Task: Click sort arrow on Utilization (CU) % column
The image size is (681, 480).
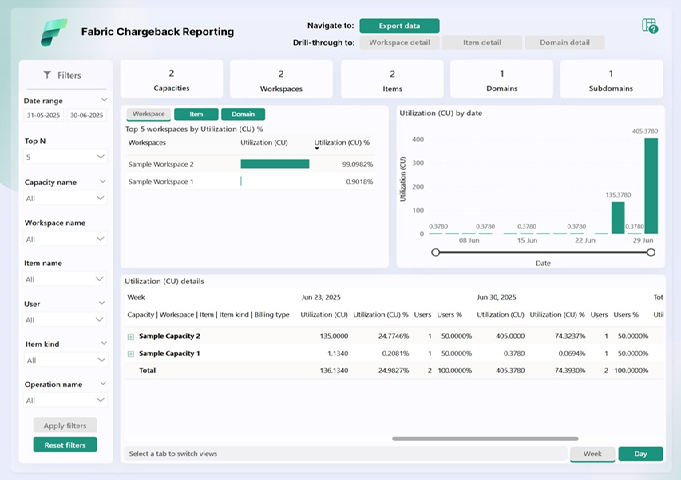Action: tap(318, 148)
